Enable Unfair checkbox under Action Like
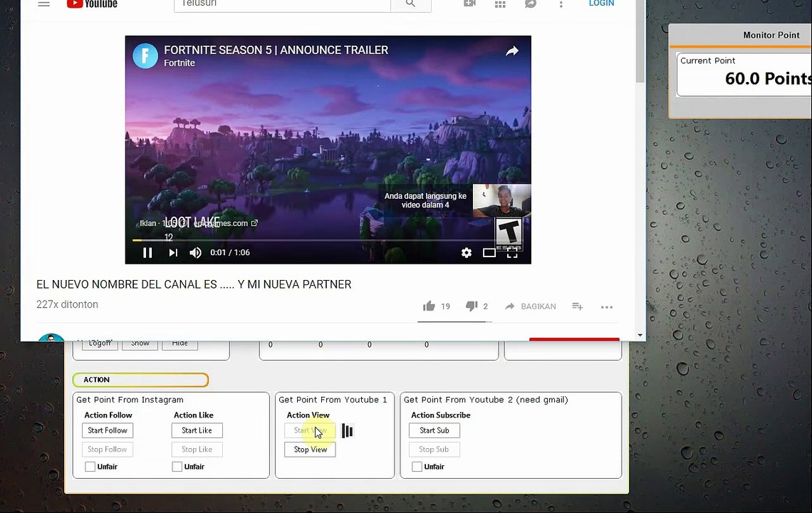This screenshot has height=513, width=812. tap(177, 467)
